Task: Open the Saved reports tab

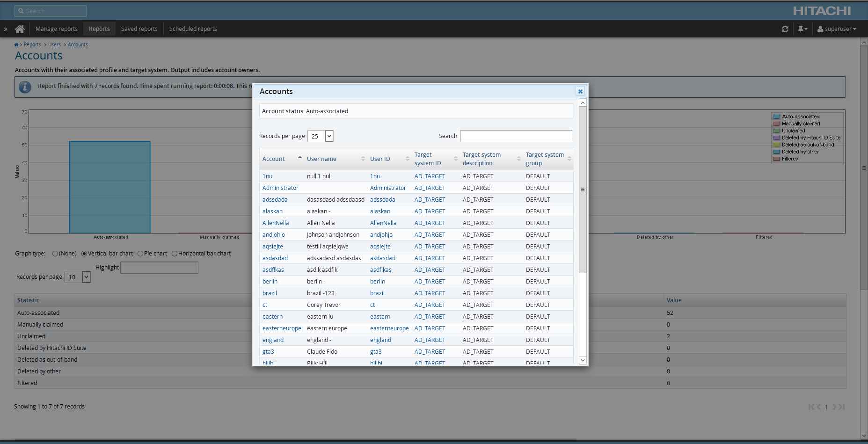Action: pos(139,29)
